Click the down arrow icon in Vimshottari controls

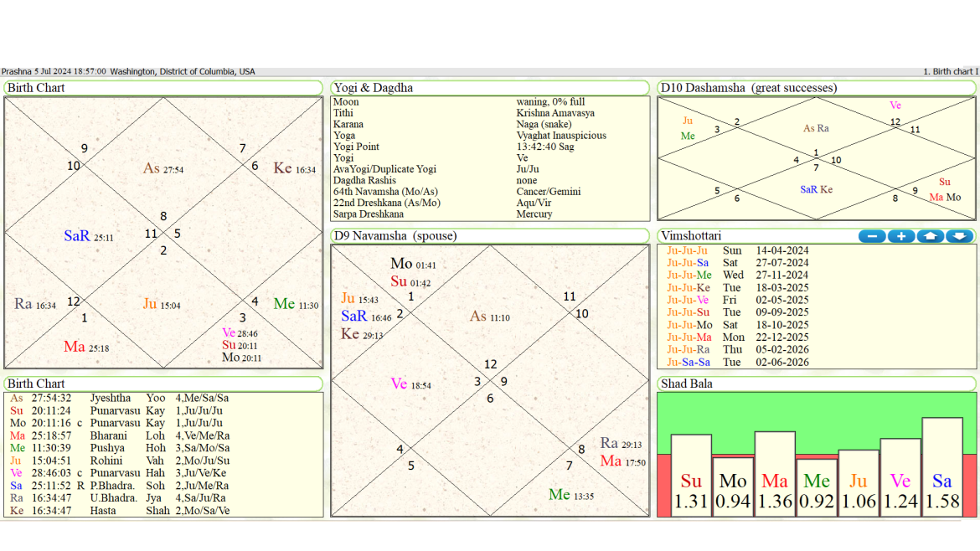coord(958,236)
